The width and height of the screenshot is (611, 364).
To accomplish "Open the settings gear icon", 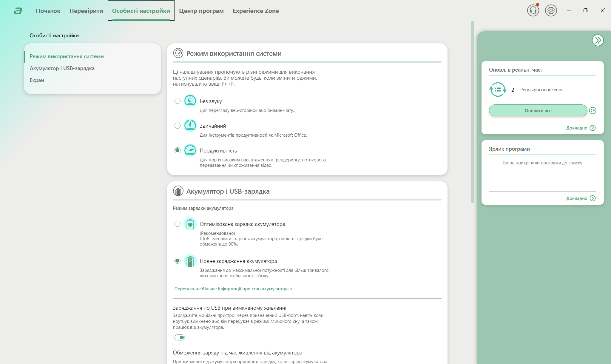I will [551, 11].
